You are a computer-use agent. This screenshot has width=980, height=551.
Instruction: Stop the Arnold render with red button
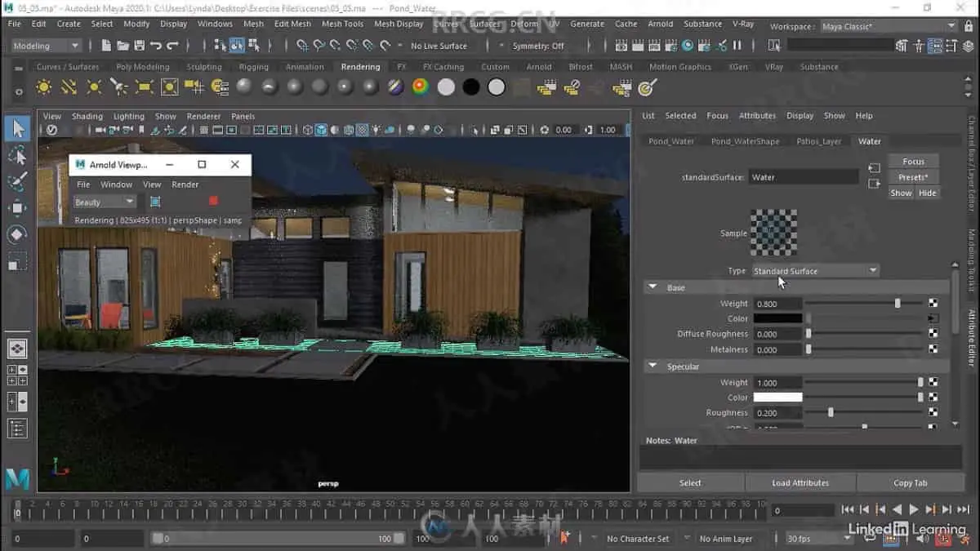click(x=213, y=202)
